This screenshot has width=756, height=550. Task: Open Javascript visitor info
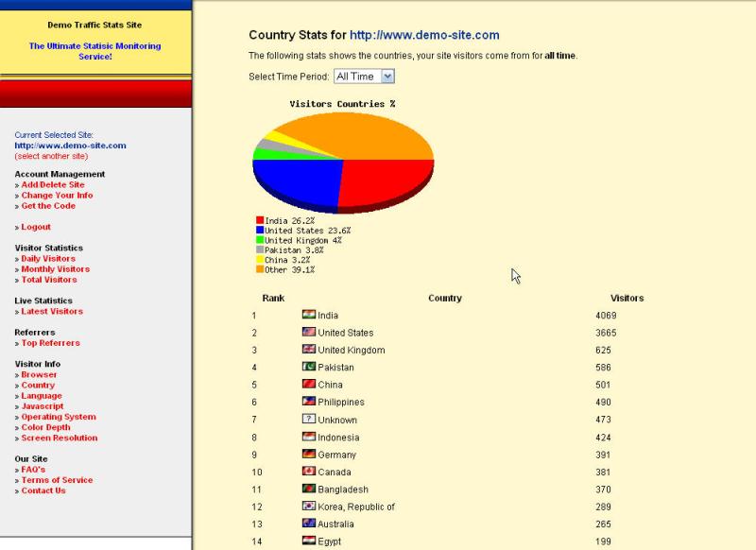tap(43, 406)
